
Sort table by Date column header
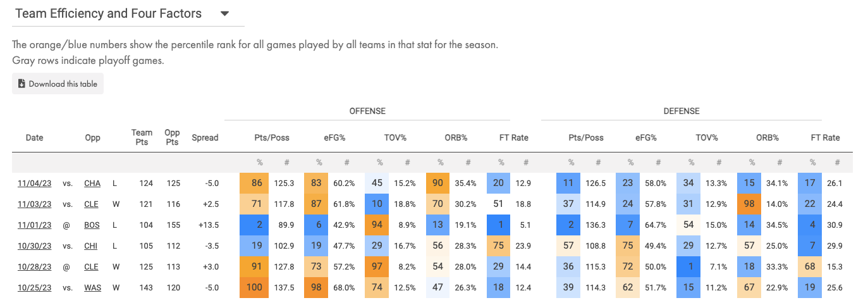point(35,137)
